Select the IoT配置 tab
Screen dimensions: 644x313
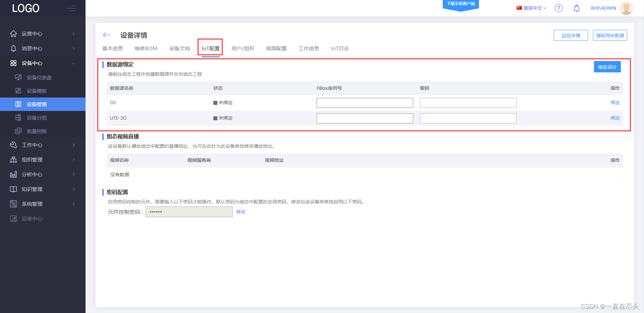211,49
